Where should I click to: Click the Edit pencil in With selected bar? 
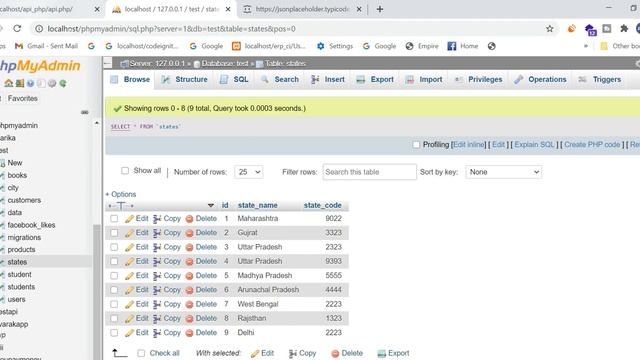pos(255,353)
